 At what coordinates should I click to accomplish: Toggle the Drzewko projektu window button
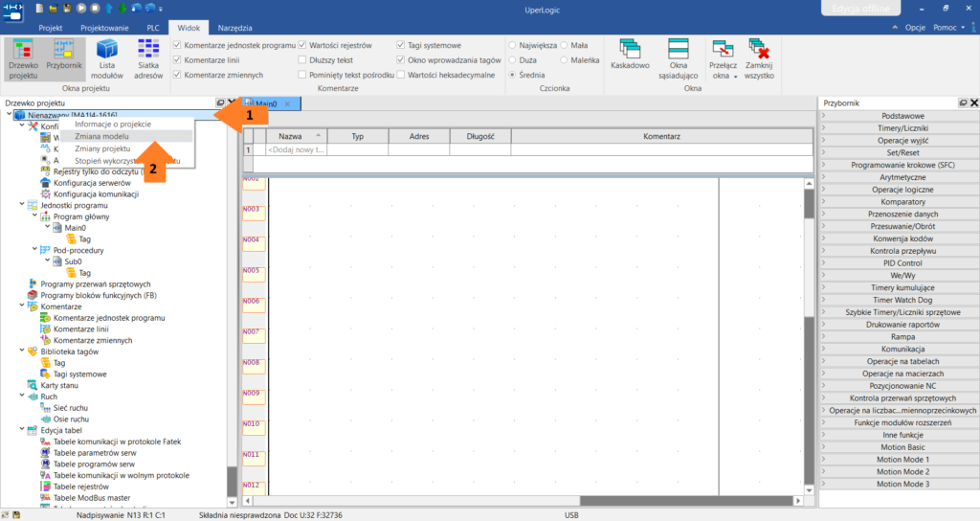tap(24, 59)
